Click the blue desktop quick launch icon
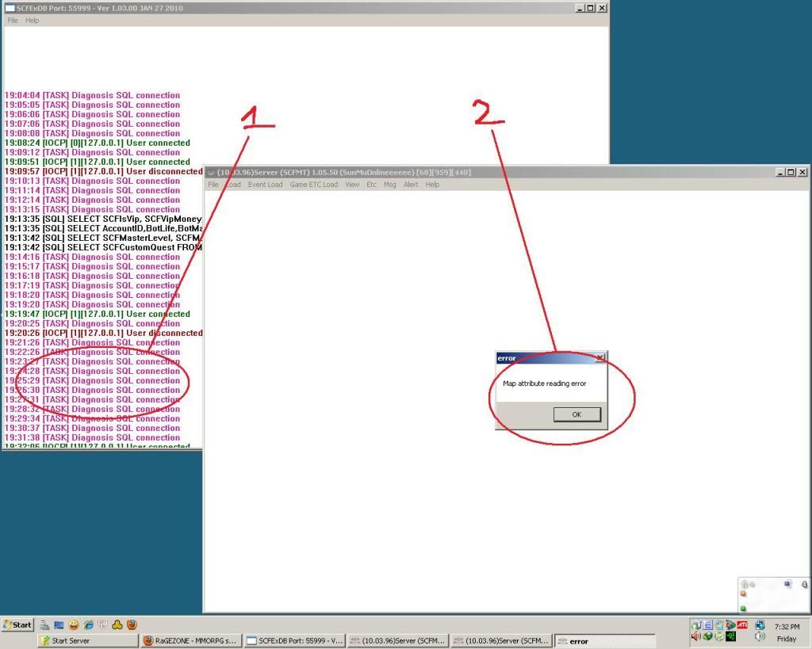This screenshot has height=649, width=812. coord(59,625)
